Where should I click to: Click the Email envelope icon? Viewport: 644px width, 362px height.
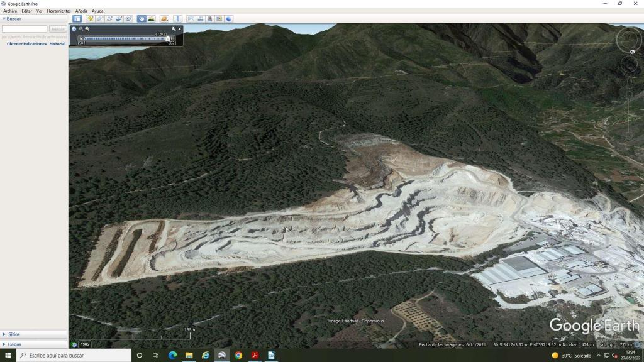pyautogui.click(x=191, y=19)
